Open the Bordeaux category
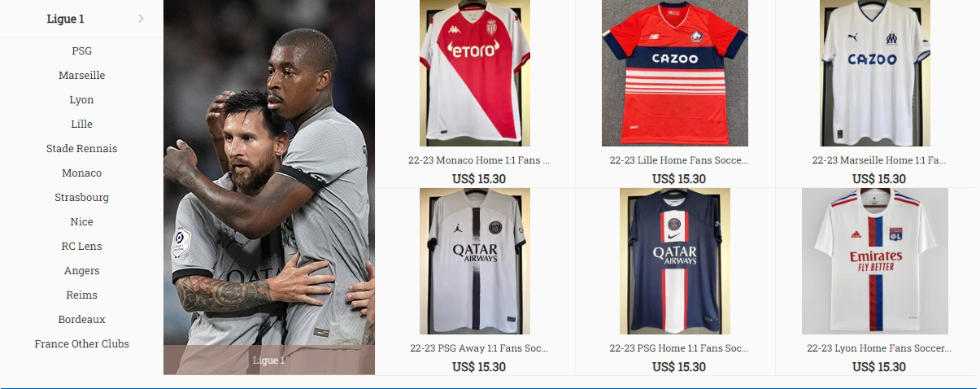This screenshot has height=389, width=980. click(x=81, y=319)
